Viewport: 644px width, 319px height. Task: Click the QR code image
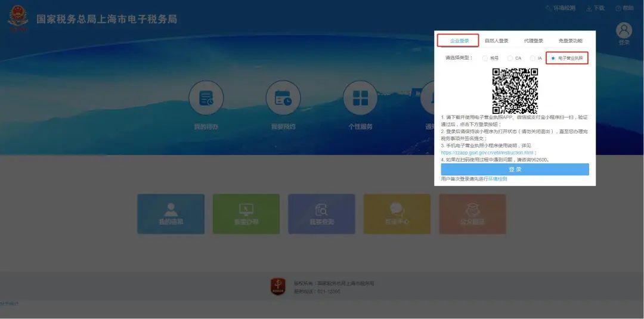pyautogui.click(x=515, y=91)
